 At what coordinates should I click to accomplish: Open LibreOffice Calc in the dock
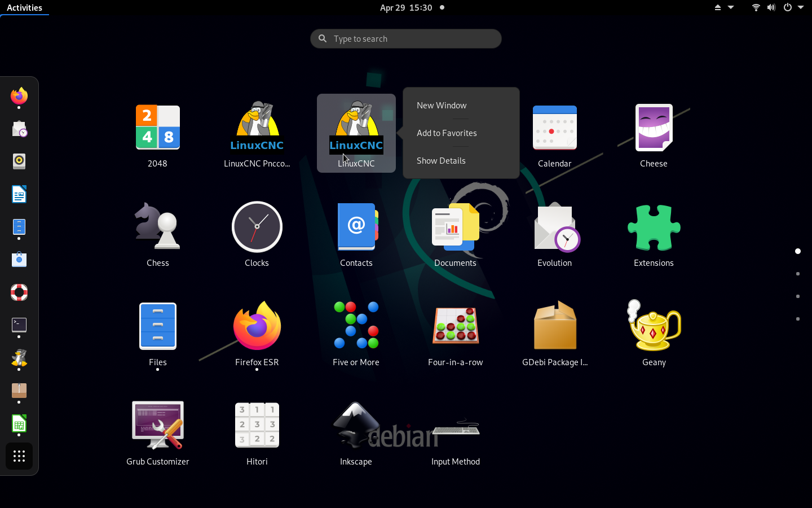[x=19, y=423]
